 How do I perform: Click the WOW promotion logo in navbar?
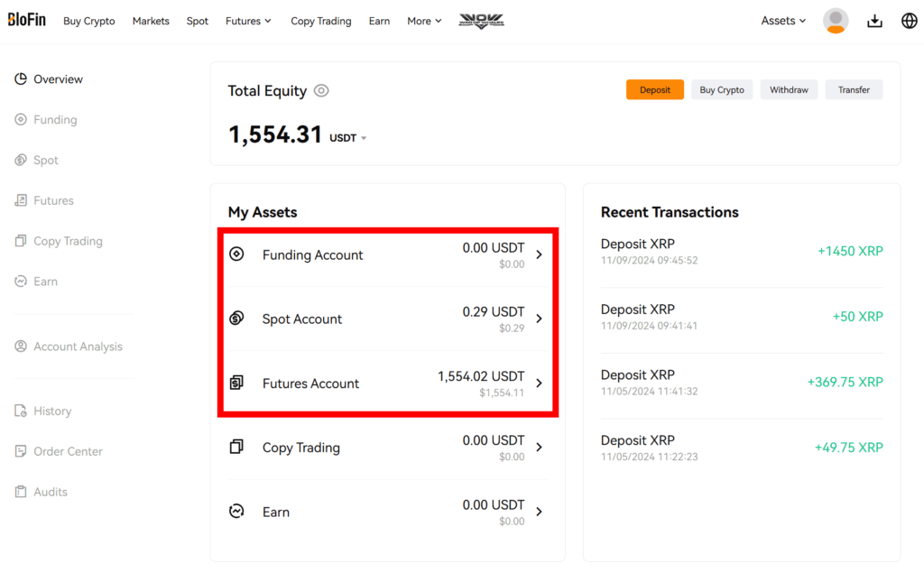pos(482,21)
